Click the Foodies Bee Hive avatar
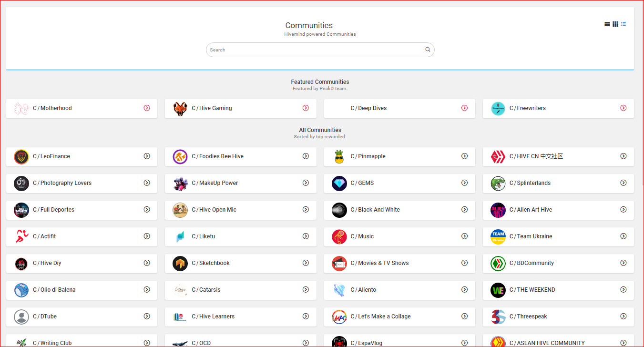This screenshot has height=347, width=644. pos(180,157)
